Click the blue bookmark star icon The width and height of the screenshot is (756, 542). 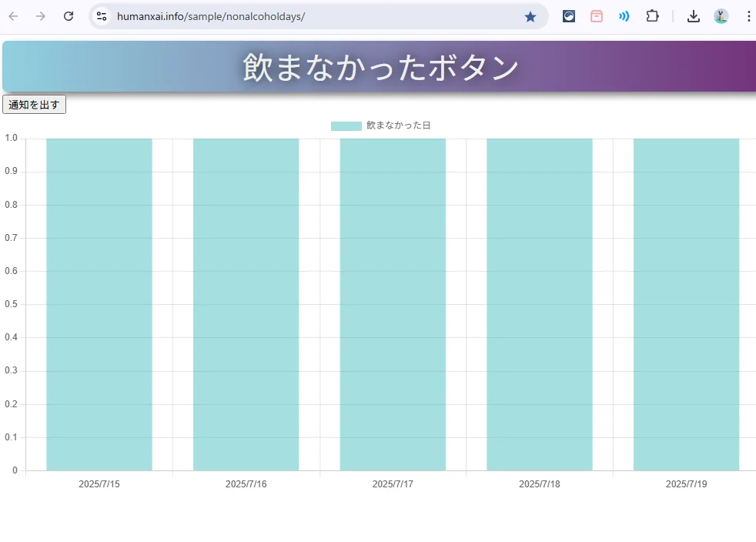point(530,16)
